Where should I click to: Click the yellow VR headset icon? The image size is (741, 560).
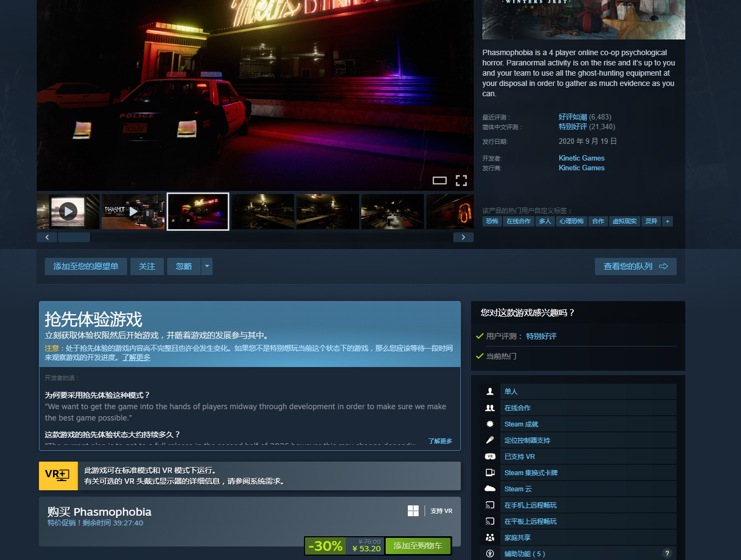pyautogui.click(x=58, y=476)
